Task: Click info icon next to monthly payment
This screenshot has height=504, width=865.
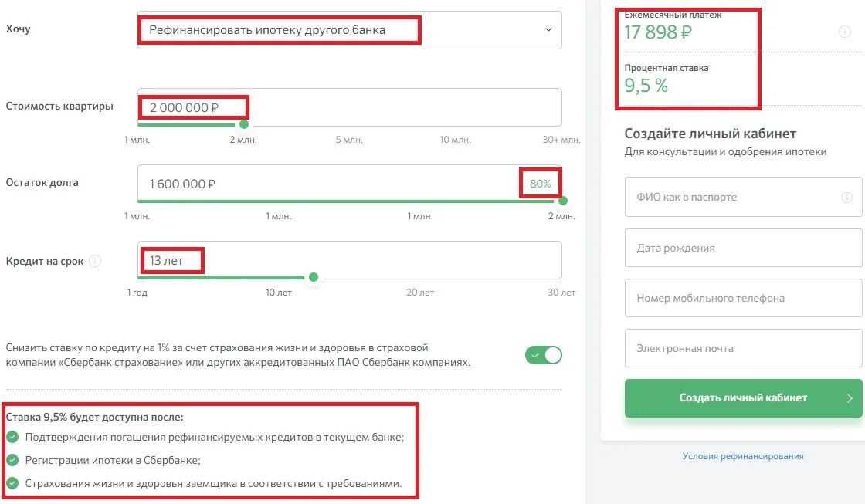Action: [x=844, y=32]
